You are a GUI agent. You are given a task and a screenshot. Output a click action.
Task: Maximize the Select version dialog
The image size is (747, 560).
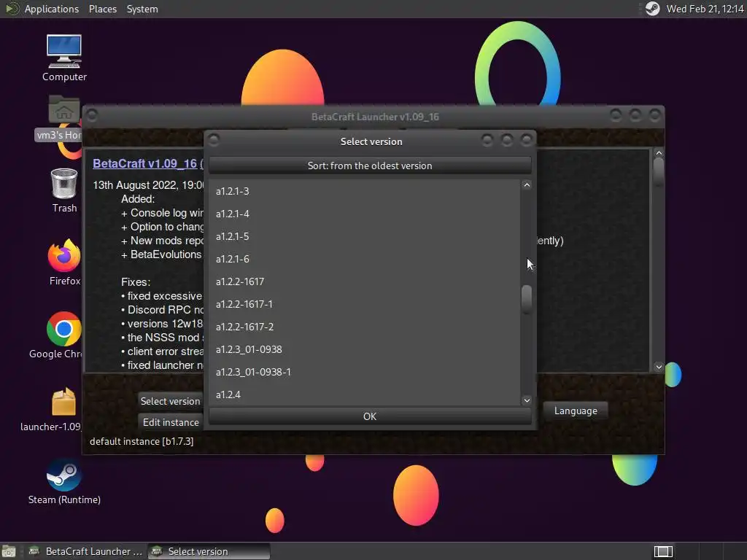click(507, 139)
